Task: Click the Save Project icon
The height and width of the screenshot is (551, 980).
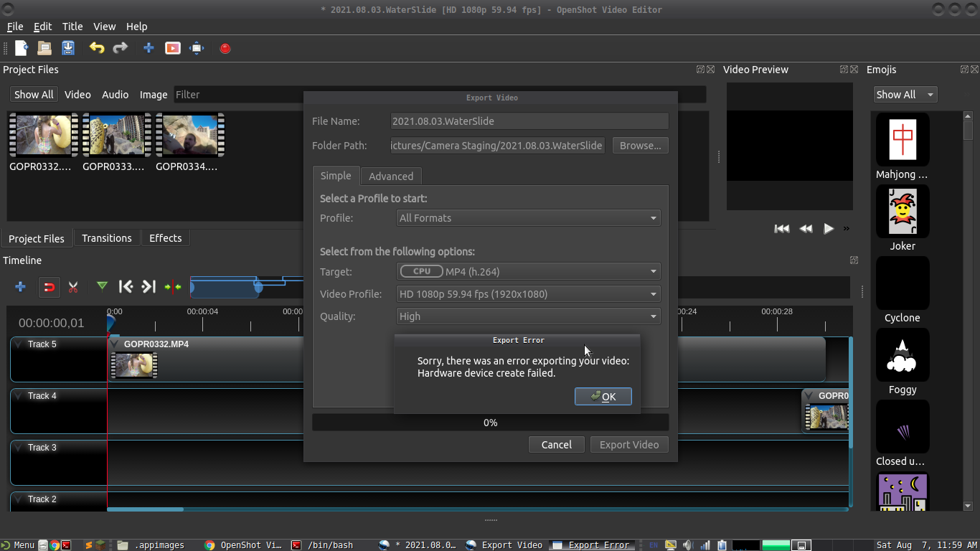Action: point(68,48)
